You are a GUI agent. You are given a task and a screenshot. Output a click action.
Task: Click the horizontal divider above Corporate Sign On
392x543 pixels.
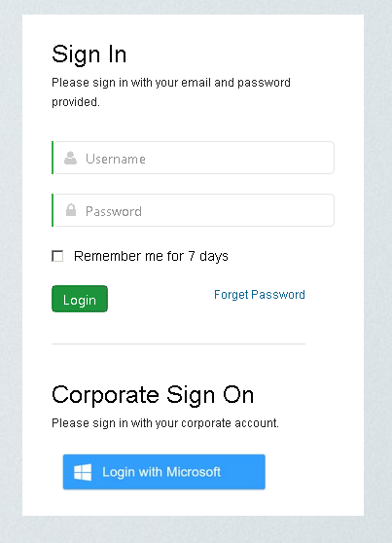[x=178, y=344]
